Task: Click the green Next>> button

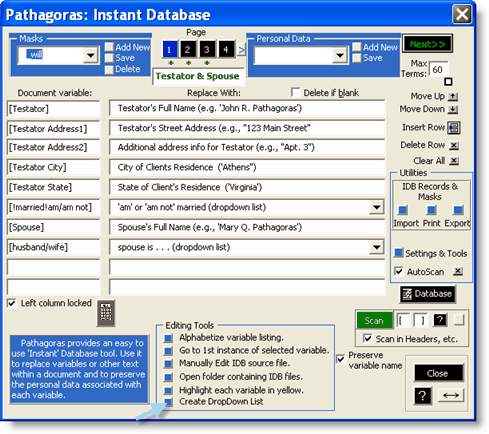Action: (427, 44)
